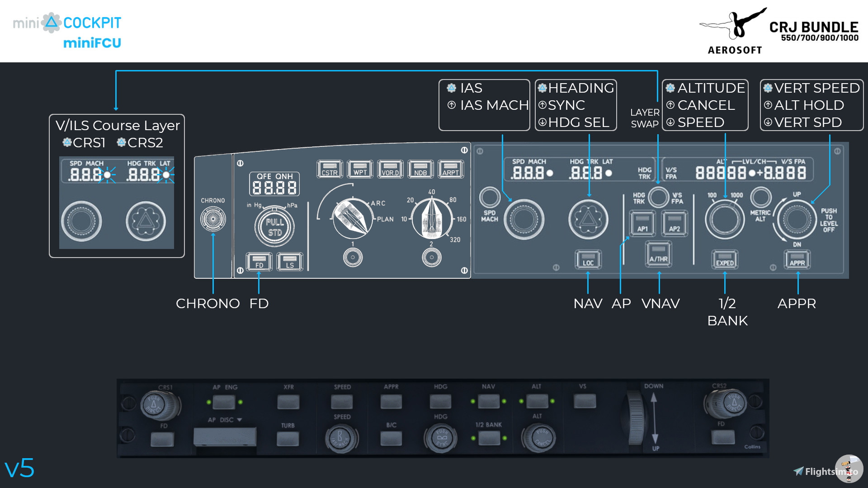Screen dimensions: 868x488
Task: Click the CHRONO knob on the panel
Action: pos(213,219)
